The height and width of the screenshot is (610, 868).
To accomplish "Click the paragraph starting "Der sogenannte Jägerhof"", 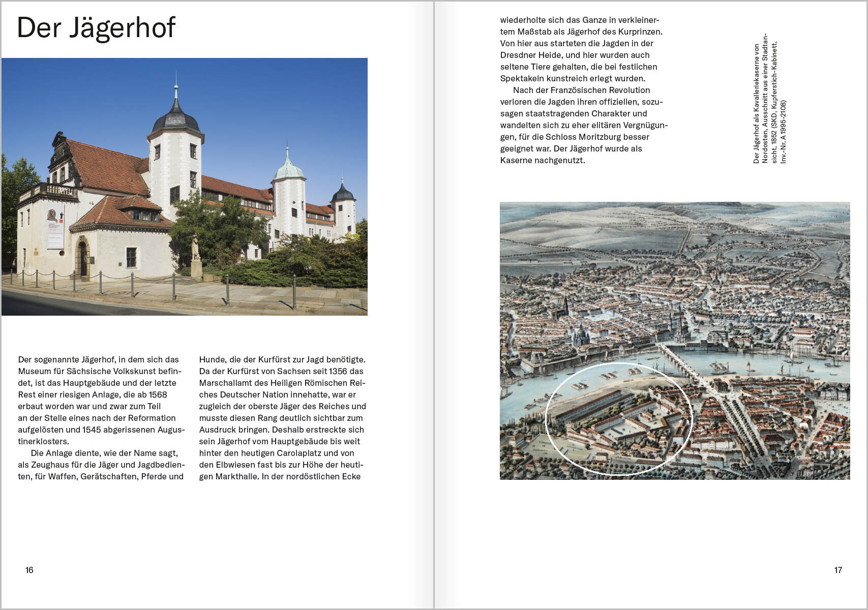I will (101, 400).
